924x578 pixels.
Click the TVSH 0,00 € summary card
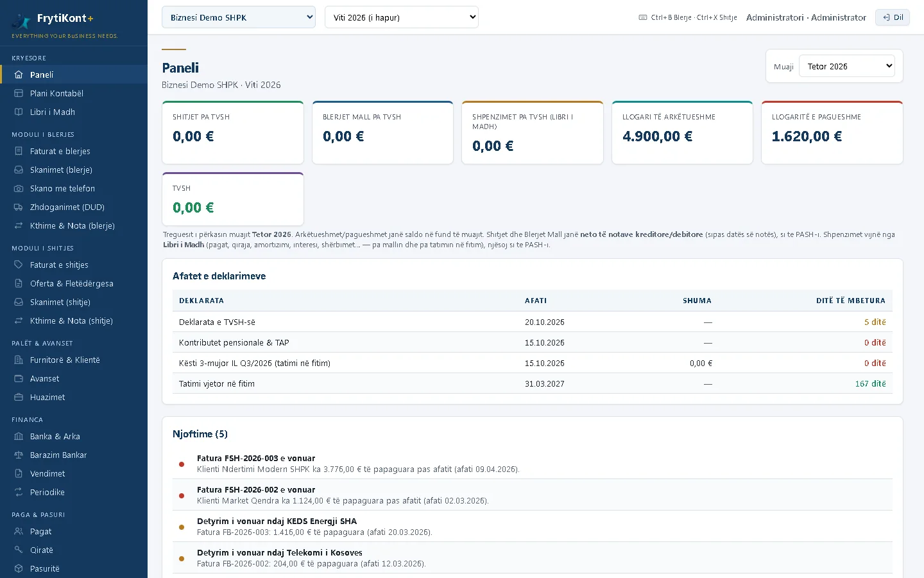pos(233,198)
